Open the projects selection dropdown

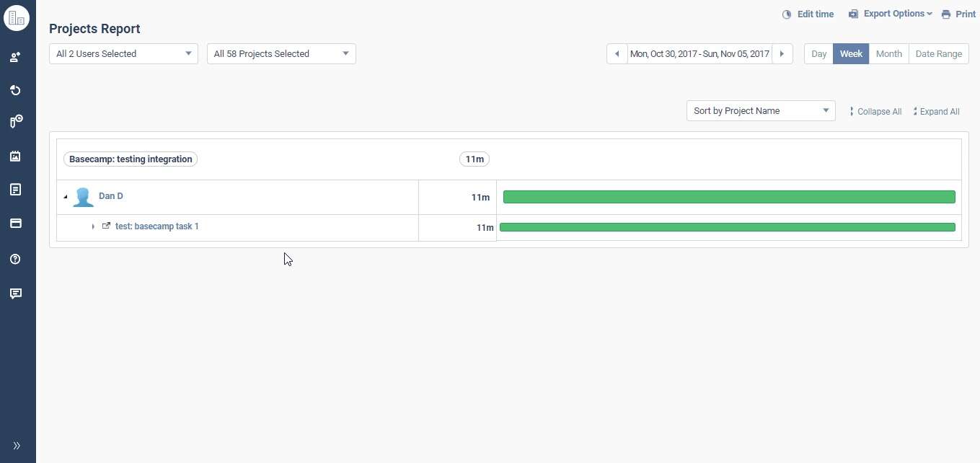click(x=281, y=53)
